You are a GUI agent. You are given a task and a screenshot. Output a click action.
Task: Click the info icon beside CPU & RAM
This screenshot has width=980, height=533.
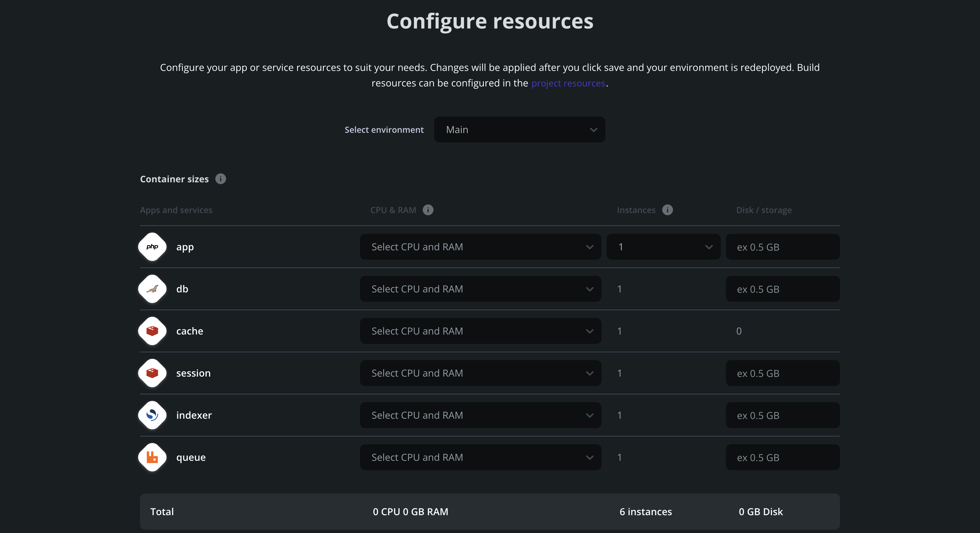(x=428, y=210)
